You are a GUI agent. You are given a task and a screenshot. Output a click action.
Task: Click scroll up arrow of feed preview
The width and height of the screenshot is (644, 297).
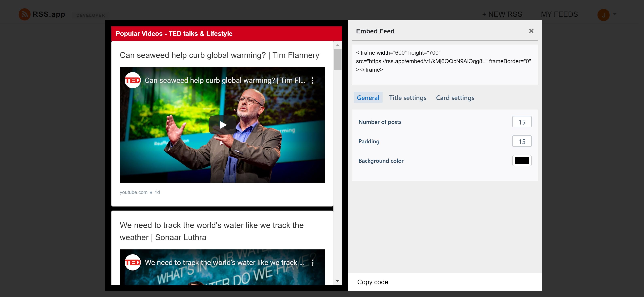(x=337, y=45)
